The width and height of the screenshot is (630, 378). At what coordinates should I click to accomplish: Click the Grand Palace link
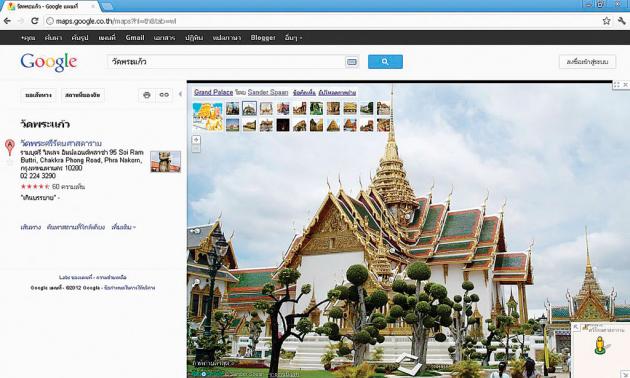tap(213, 92)
